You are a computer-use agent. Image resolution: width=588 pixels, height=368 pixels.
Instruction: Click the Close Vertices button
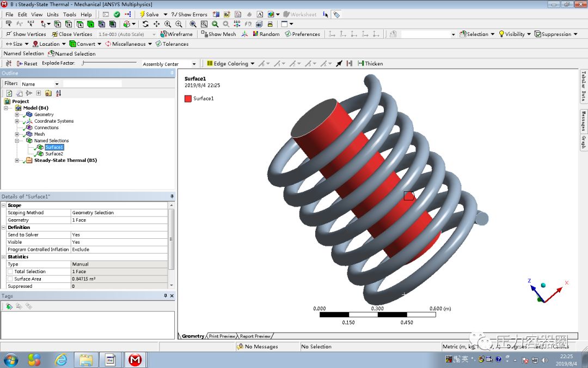click(72, 34)
